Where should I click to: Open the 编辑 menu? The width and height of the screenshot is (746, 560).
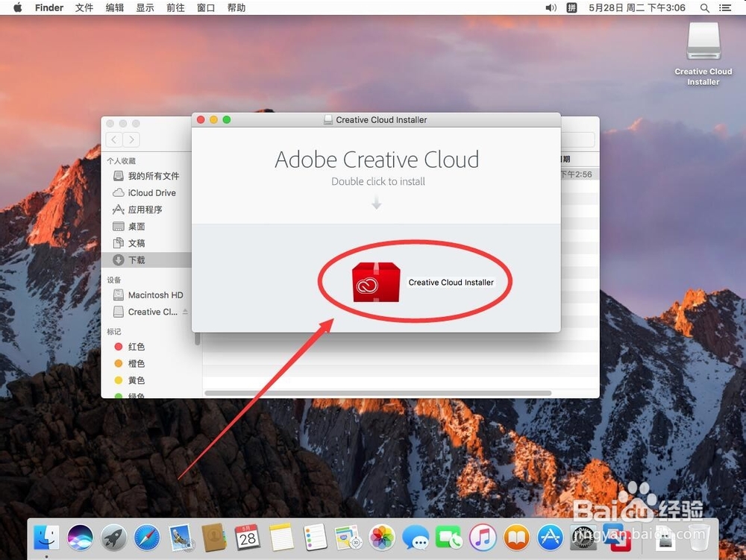pos(115,7)
